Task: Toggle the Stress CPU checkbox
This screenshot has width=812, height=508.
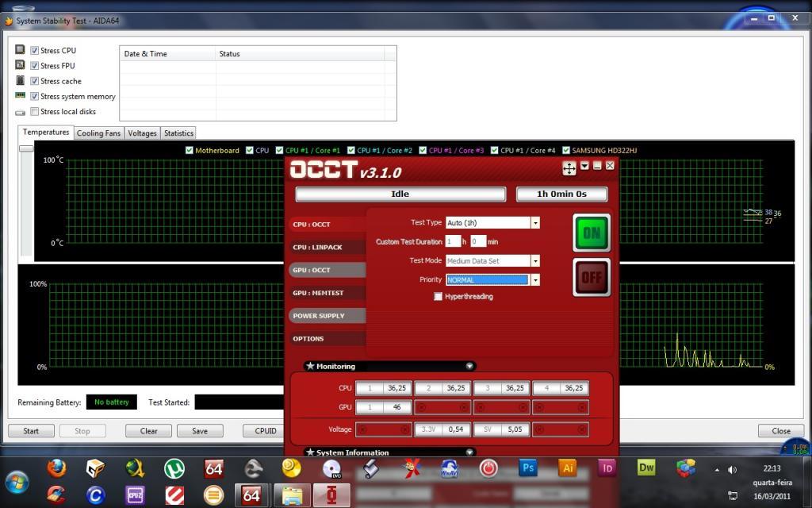Action: point(34,50)
